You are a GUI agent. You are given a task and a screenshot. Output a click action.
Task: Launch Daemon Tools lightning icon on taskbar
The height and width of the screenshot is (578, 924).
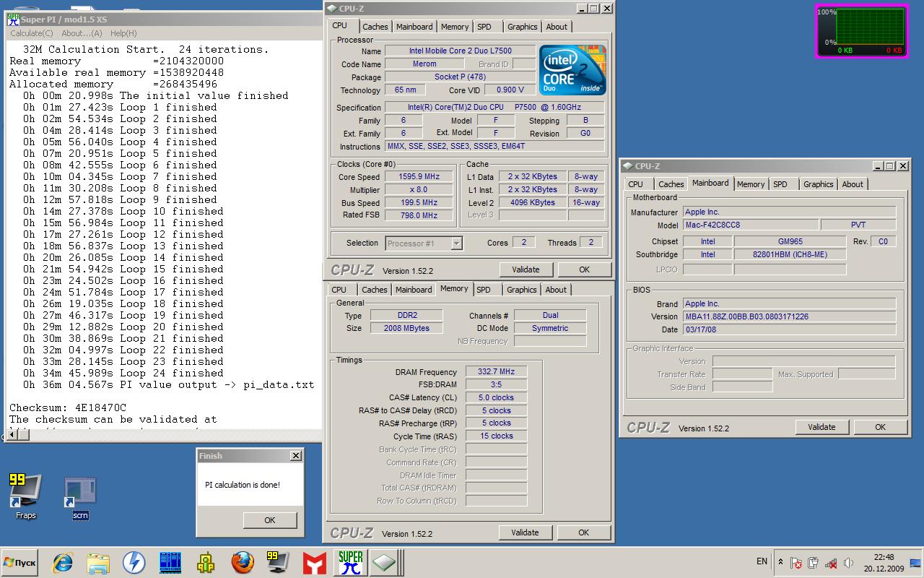pos(134,562)
